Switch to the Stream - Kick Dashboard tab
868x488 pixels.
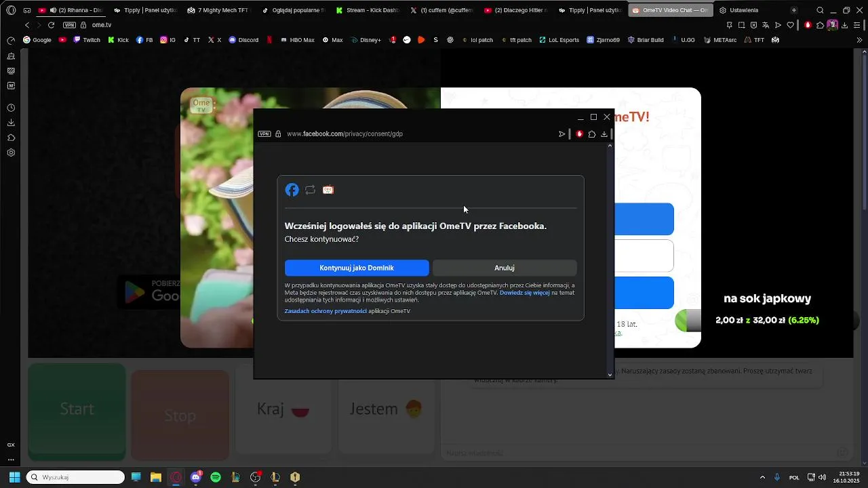367,10
